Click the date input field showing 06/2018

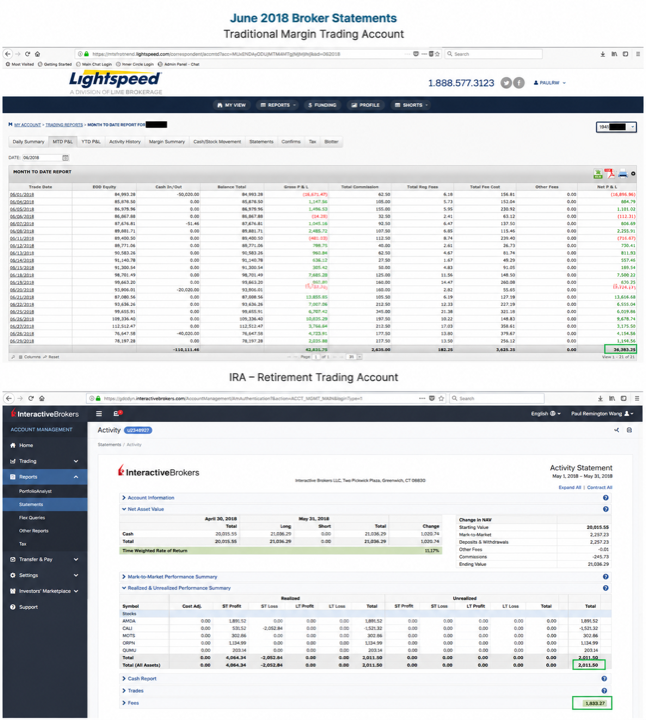pyautogui.click(x=41, y=158)
